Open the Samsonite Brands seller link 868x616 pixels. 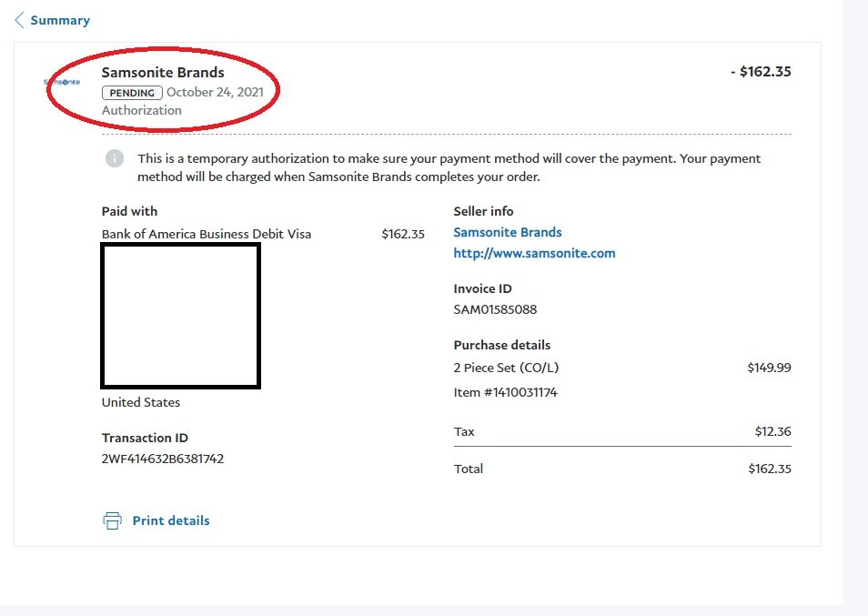tap(508, 232)
